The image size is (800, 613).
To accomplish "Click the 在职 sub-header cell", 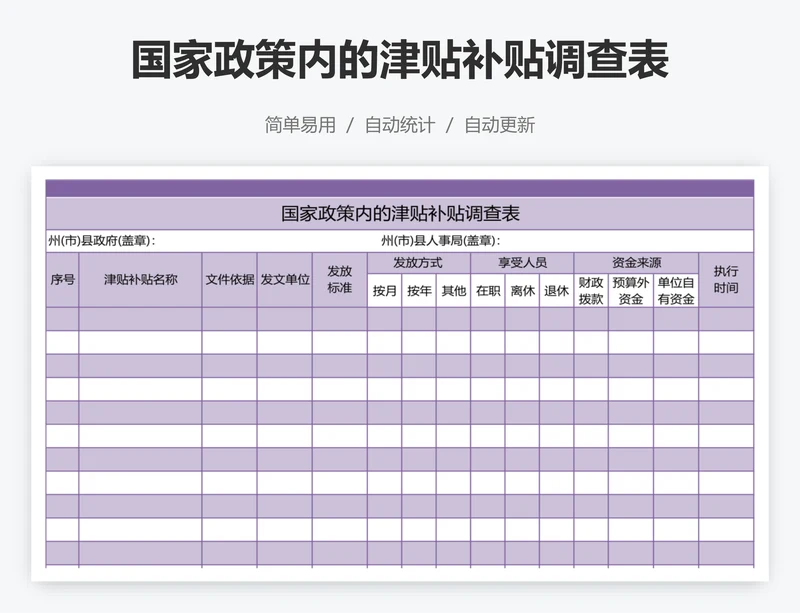I will [488, 290].
